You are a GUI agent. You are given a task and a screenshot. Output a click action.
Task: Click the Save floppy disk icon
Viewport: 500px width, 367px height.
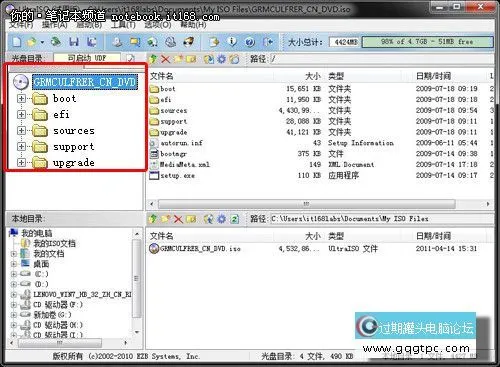pos(74,42)
